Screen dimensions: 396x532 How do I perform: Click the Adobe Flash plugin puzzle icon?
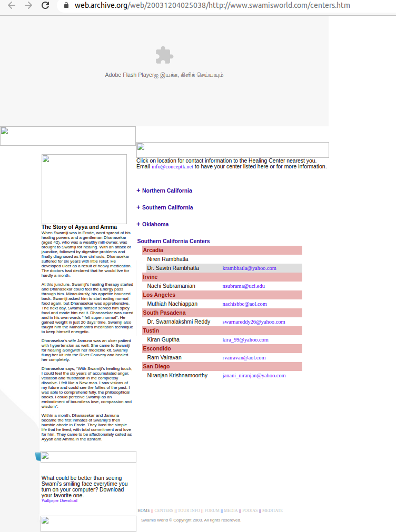(x=164, y=55)
